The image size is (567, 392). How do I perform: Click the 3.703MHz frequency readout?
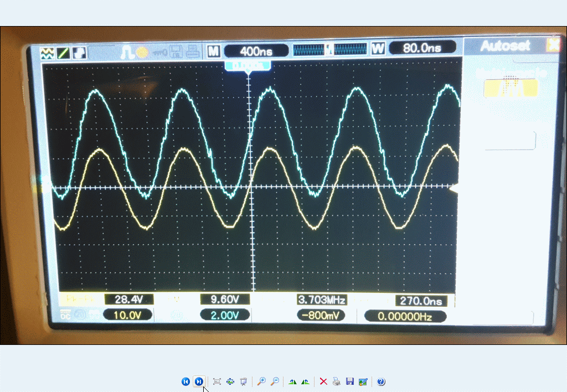pyautogui.click(x=322, y=300)
